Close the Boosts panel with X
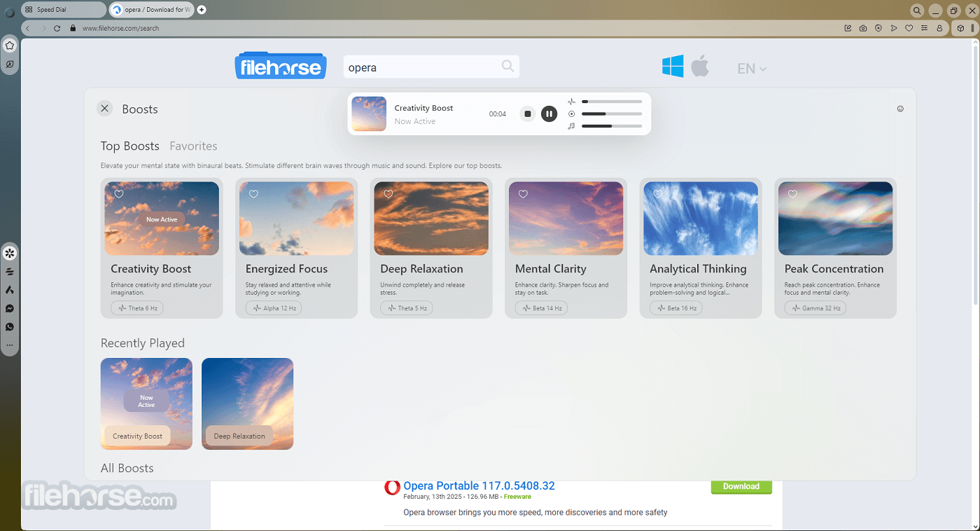 coord(105,109)
